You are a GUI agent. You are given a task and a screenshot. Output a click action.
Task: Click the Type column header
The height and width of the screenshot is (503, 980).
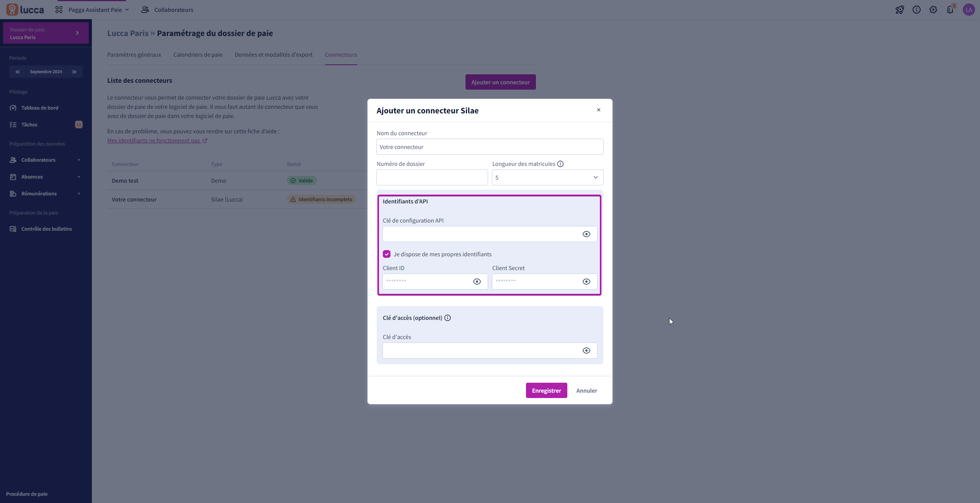point(217,164)
